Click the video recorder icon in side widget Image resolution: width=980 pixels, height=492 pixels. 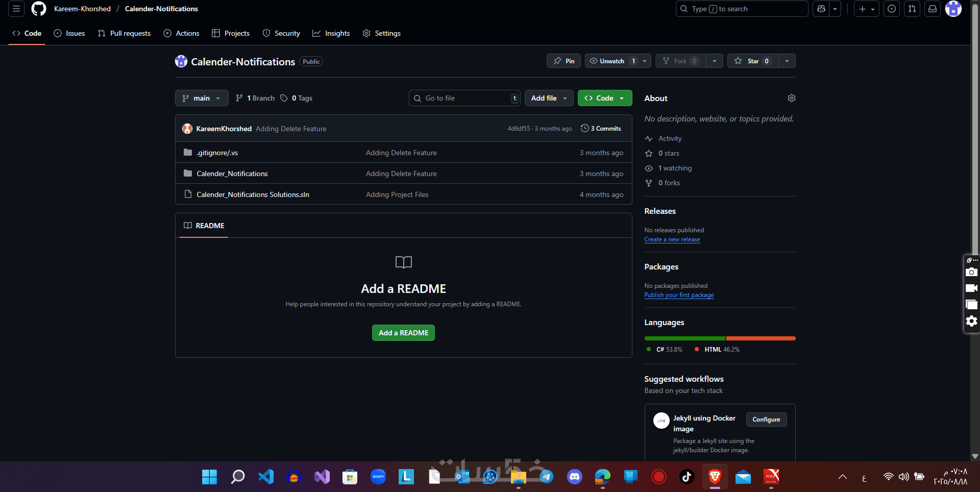click(972, 288)
